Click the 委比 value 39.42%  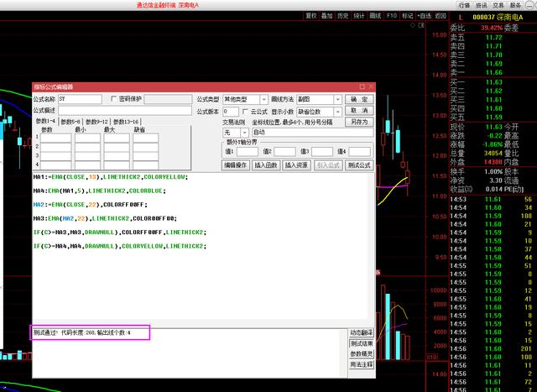pos(492,28)
